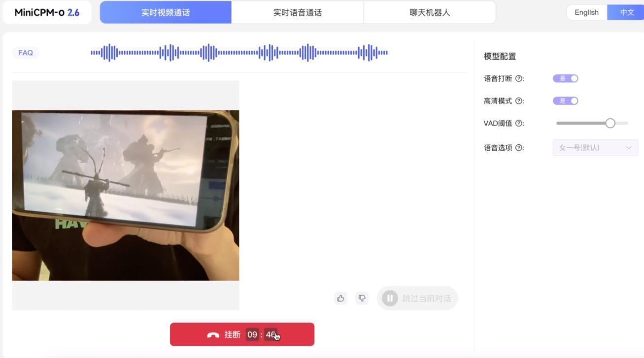
Task: Click the pause icon beside skip dialogue
Action: [x=390, y=298]
